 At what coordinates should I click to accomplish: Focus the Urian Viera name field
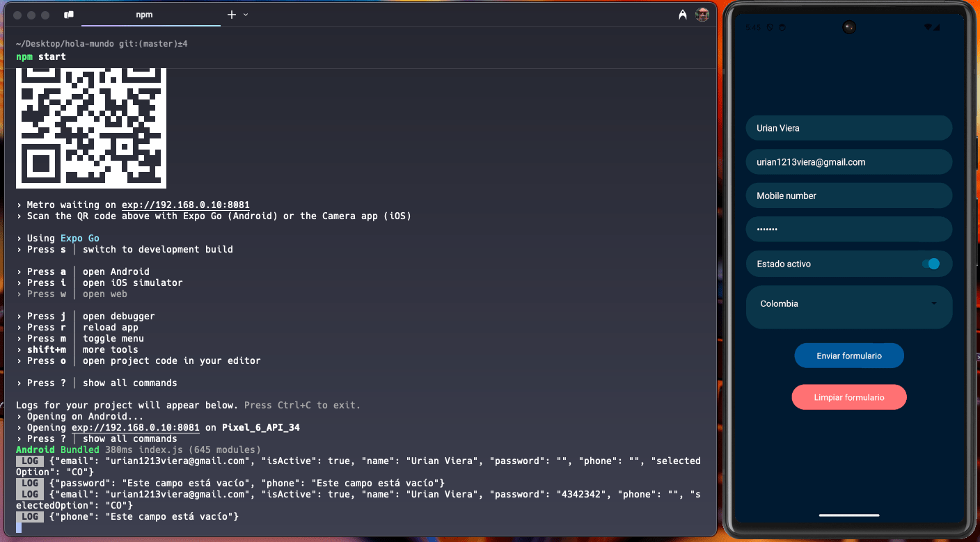[849, 128]
